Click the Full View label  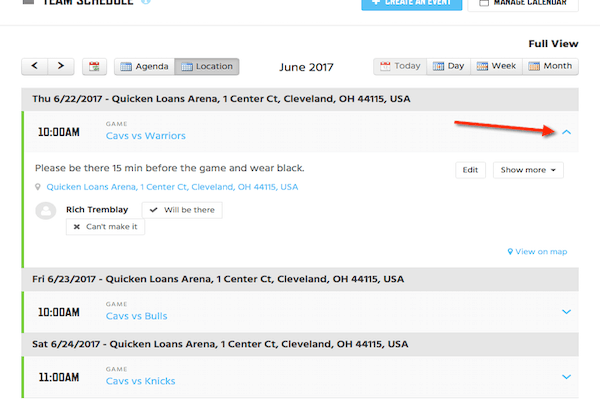point(553,44)
